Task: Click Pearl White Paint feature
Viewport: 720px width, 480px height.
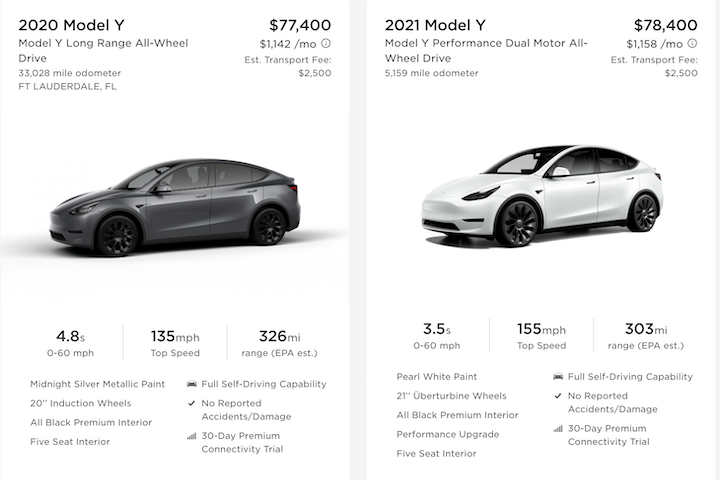Action: pyautogui.click(x=437, y=377)
